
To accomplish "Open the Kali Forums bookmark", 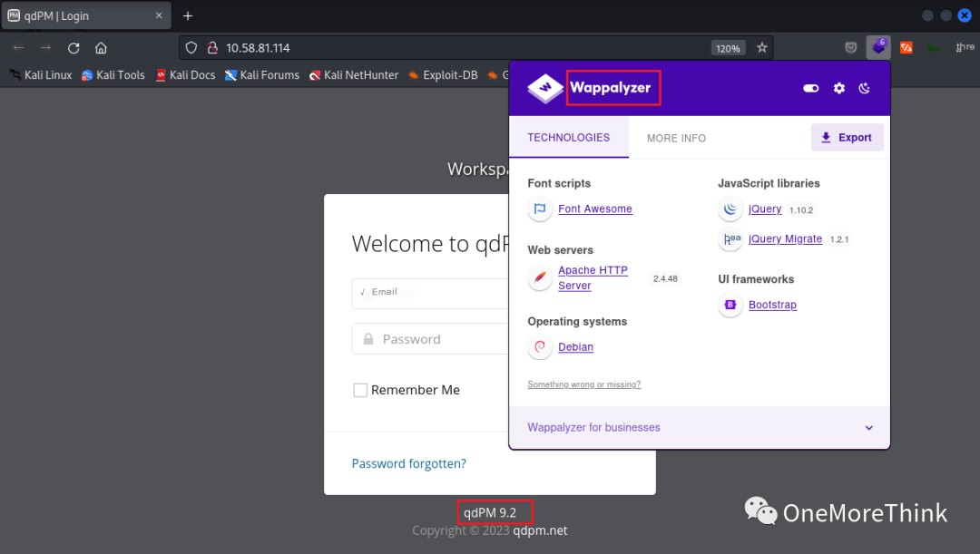I will tap(262, 75).
